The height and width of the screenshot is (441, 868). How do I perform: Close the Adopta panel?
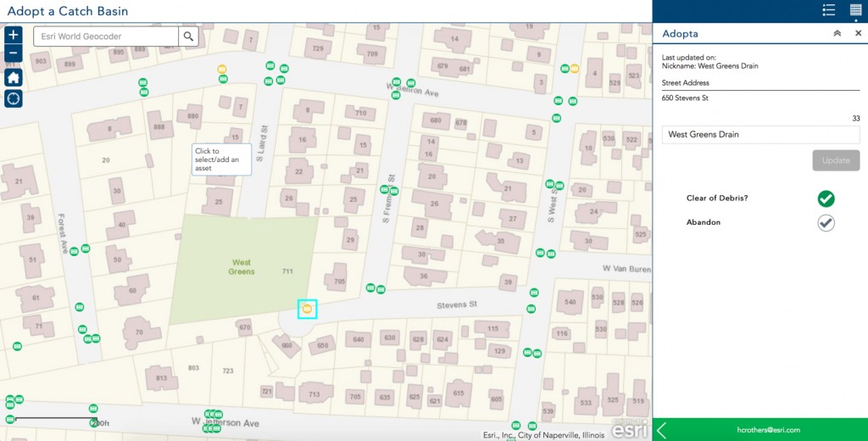pos(858,33)
